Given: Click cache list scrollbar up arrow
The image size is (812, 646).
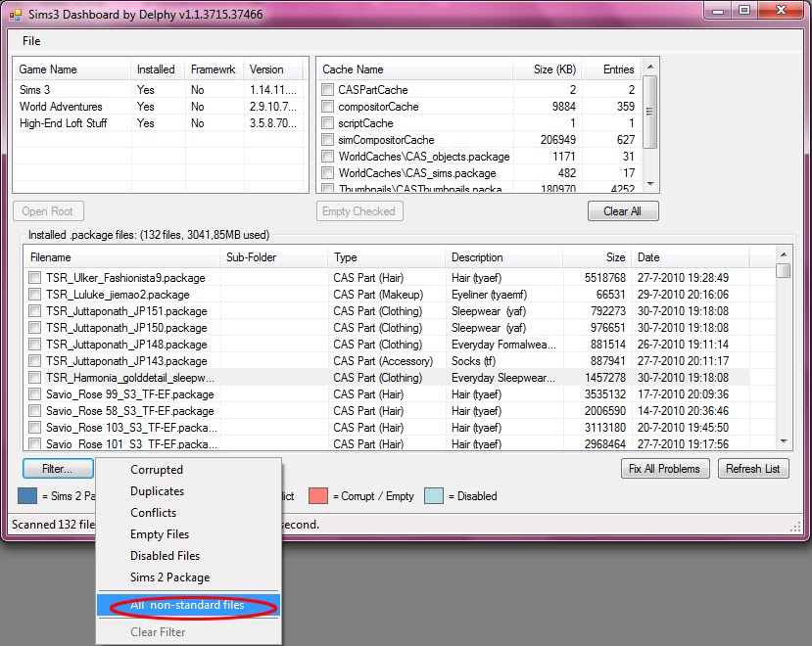Looking at the screenshot, I should pos(651,67).
